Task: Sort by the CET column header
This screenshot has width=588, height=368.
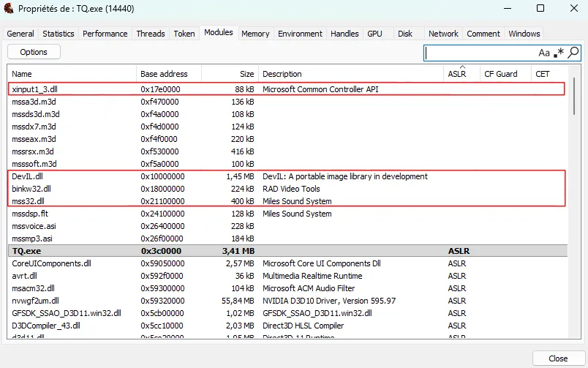Action: click(x=549, y=74)
